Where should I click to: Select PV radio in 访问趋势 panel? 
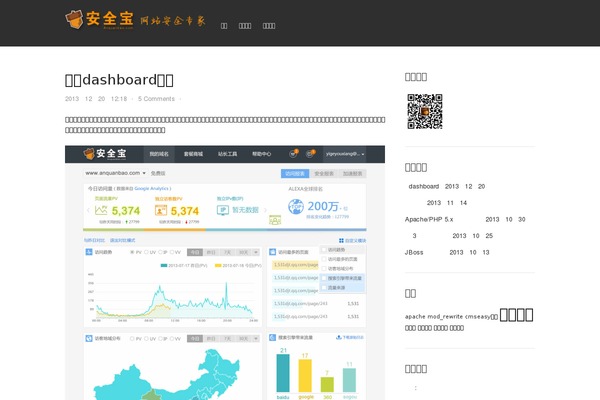coord(132,252)
